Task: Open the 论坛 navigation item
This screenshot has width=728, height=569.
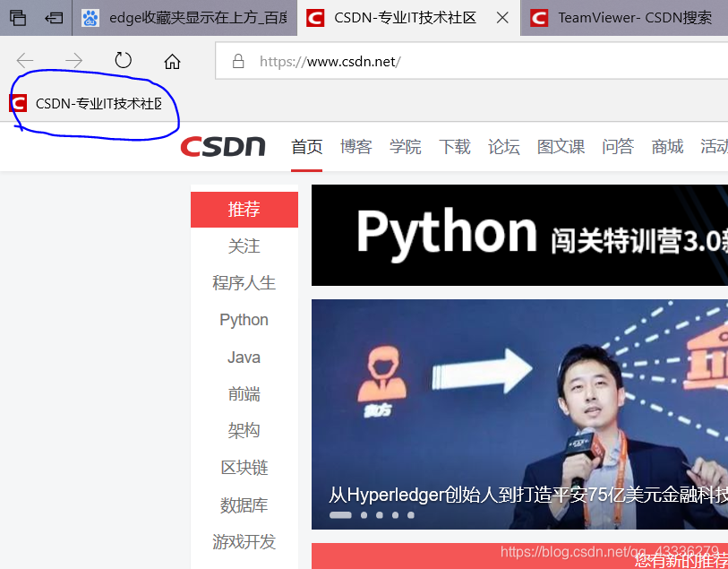Action: pos(504,147)
